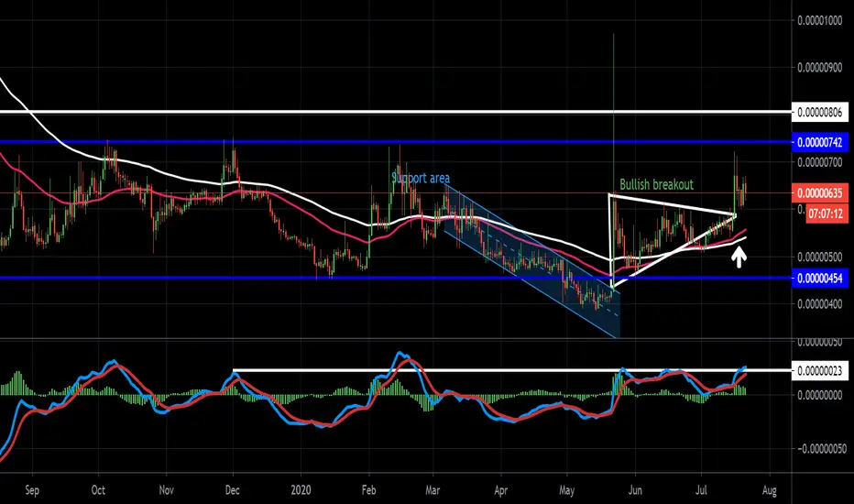Select the white horizontal line in indicator pane
854x504 pixels.
pos(512,370)
